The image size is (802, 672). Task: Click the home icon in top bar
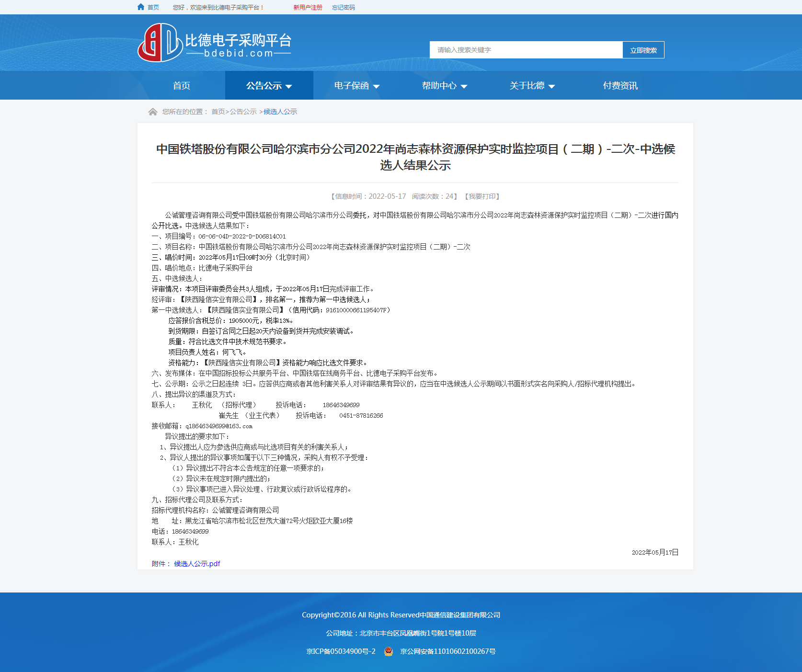(x=141, y=7)
